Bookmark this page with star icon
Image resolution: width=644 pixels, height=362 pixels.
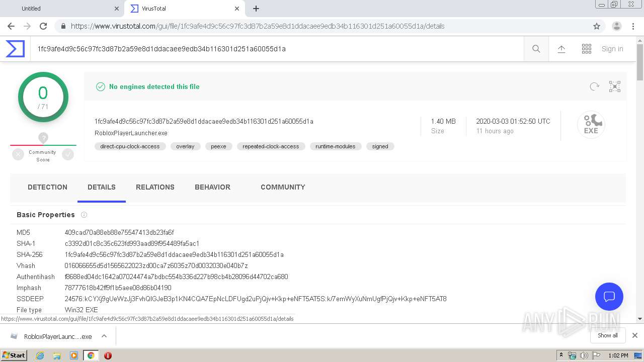[597, 26]
